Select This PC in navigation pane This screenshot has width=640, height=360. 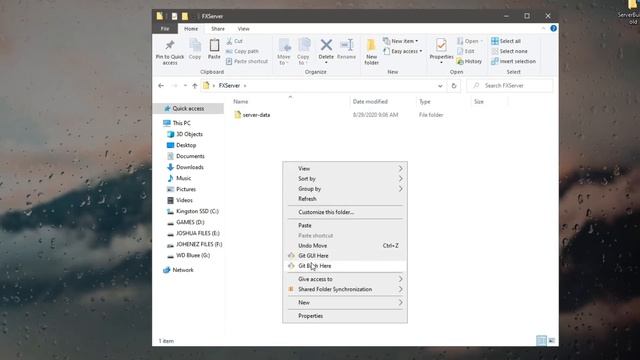[182, 123]
